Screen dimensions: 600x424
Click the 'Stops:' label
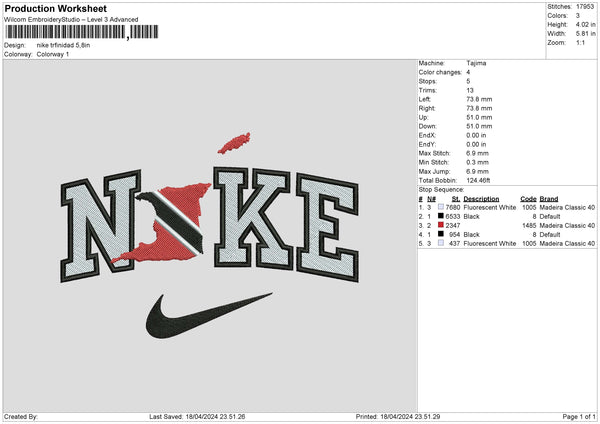coord(427,81)
